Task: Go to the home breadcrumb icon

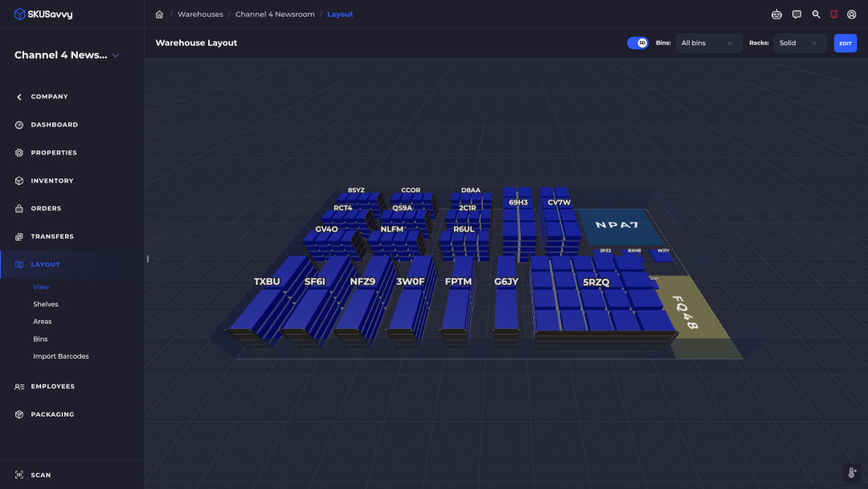Action: (x=159, y=14)
